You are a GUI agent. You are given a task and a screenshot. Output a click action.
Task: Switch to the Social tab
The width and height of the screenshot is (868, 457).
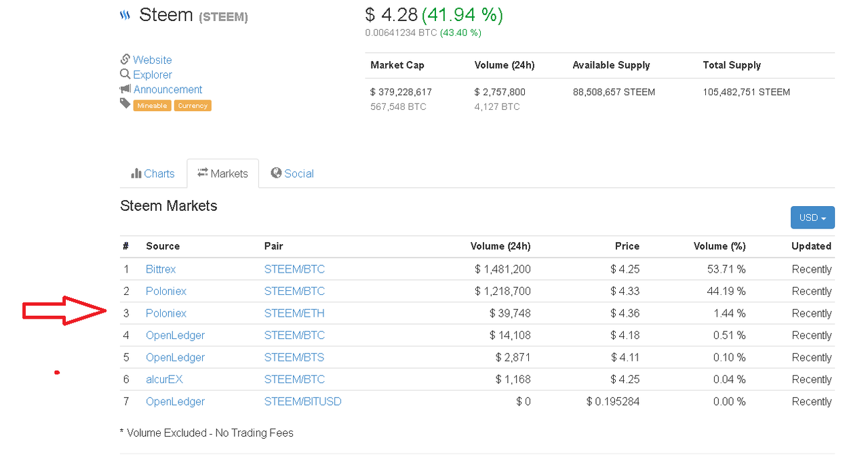292,174
